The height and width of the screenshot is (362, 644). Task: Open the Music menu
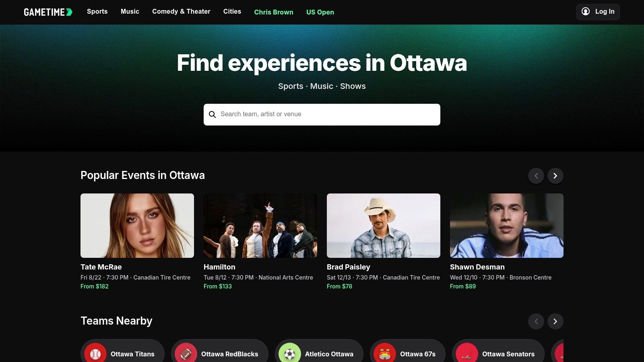tap(130, 12)
